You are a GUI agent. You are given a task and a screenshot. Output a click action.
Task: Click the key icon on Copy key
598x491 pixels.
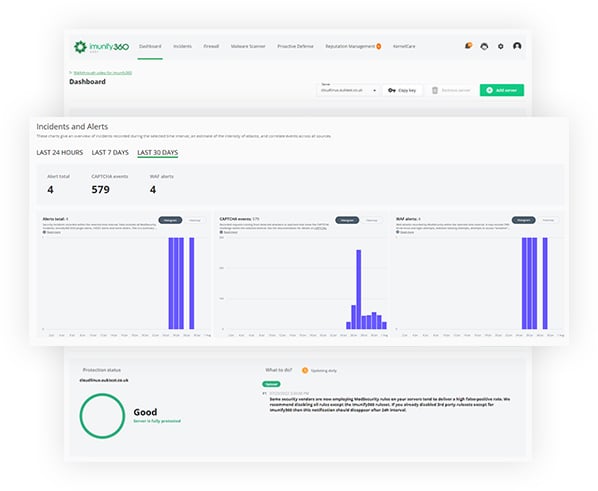[x=392, y=90]
